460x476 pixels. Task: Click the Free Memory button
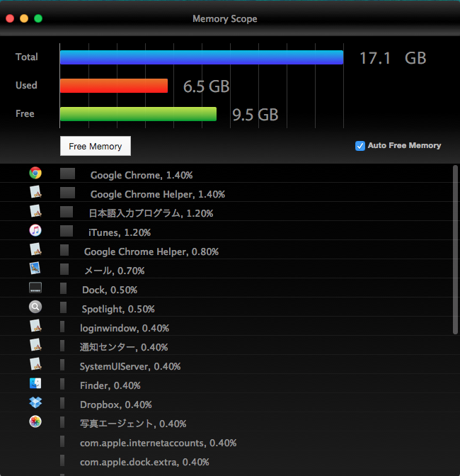click(x=96, y=146)
